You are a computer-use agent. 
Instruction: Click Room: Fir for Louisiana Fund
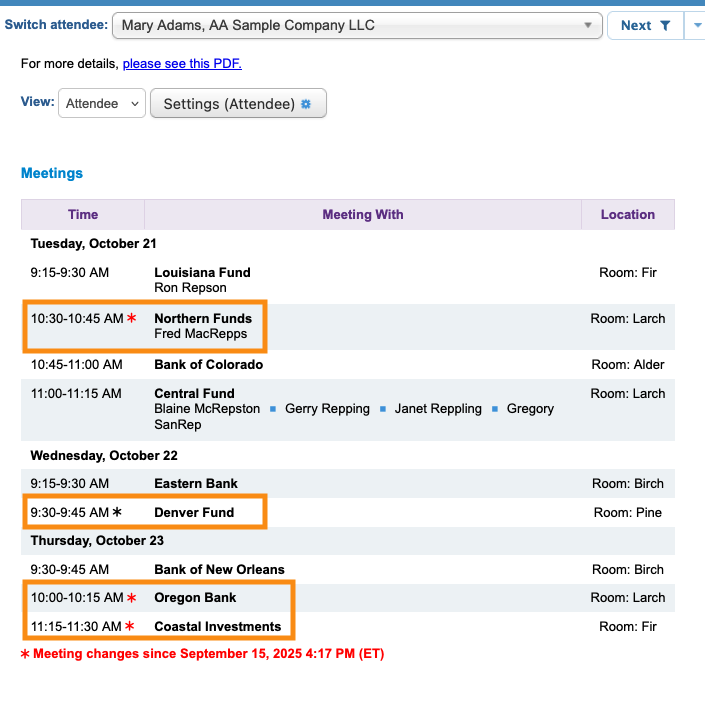[x=628, y=272]
